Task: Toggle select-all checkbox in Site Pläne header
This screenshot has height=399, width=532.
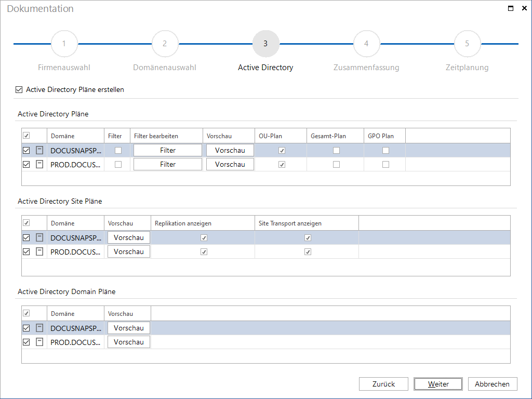Action: [26, 222]
